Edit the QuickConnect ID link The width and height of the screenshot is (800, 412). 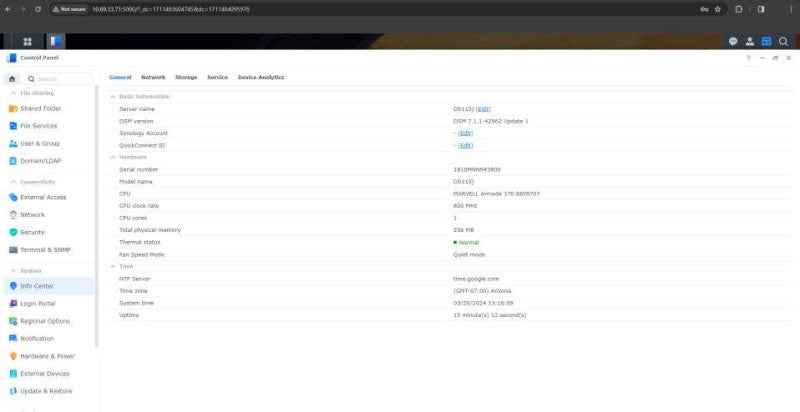coord(465,145)
